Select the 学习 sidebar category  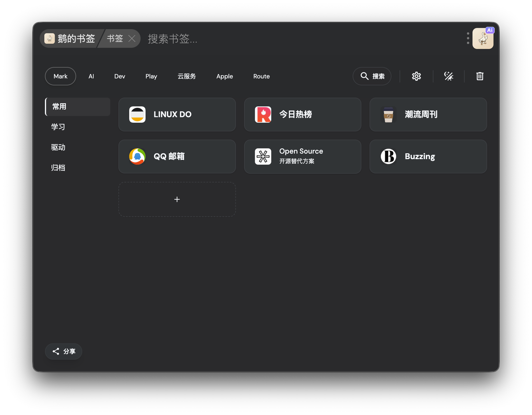click(x=58, y=127)
